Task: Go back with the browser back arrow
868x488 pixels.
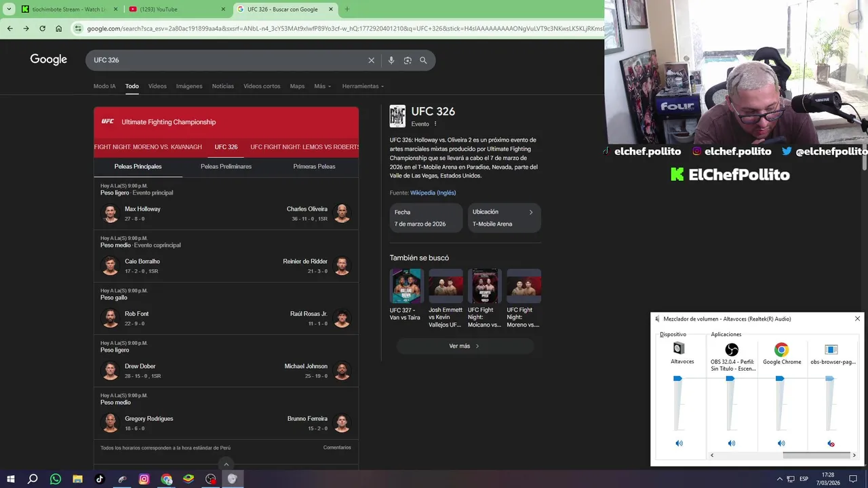Action: tap(9, 28)
